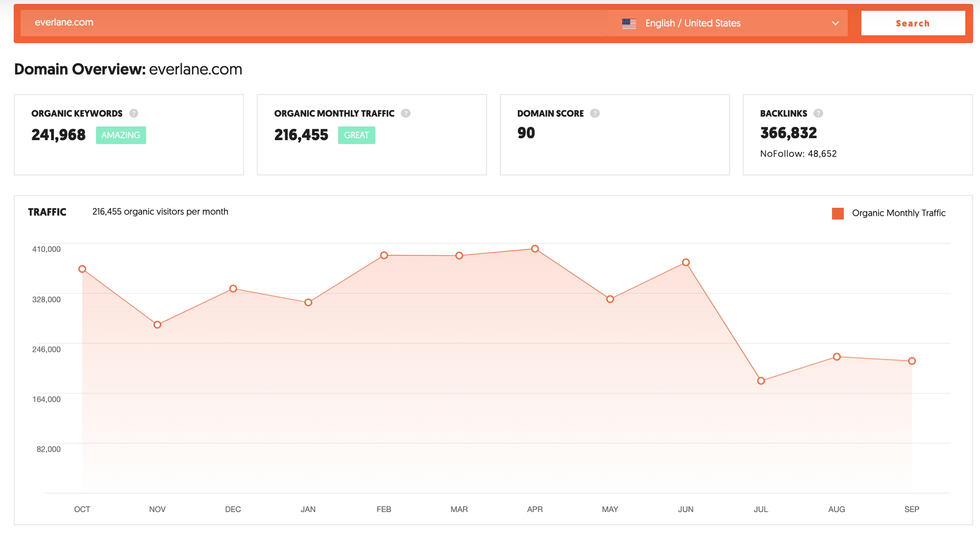Viewport: 980px width, 539px height.
Task: Select the OCT data point on chart
Action: tap(82, 269)
